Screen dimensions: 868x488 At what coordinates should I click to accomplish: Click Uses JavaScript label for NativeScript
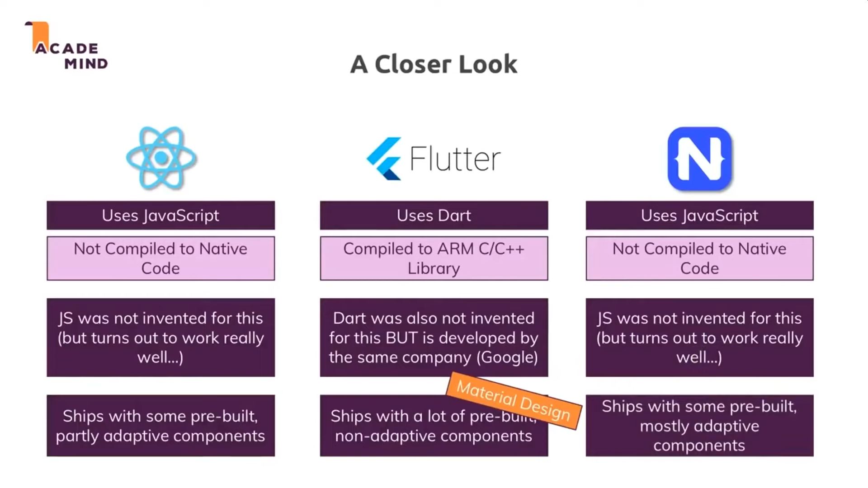(x=698, y=215)
